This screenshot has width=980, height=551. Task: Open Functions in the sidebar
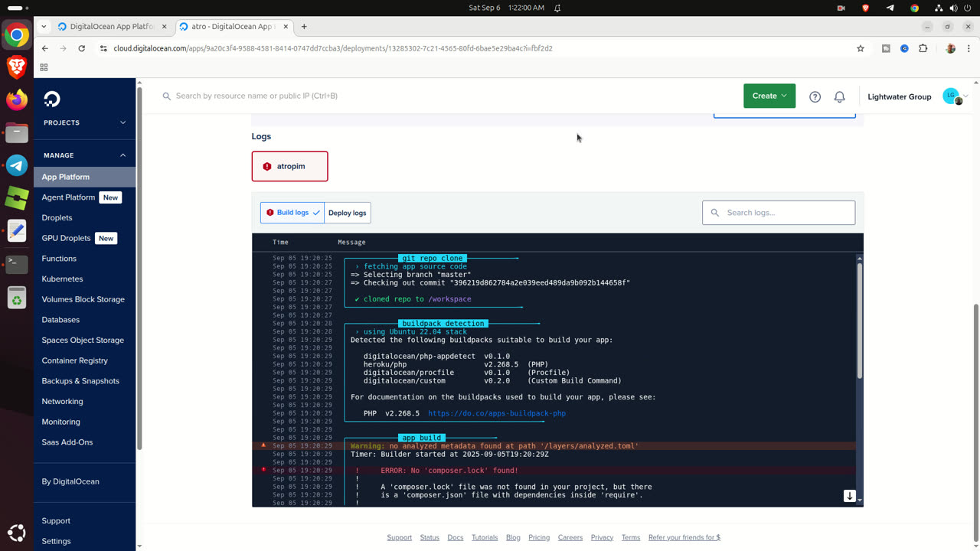(59, 259)
